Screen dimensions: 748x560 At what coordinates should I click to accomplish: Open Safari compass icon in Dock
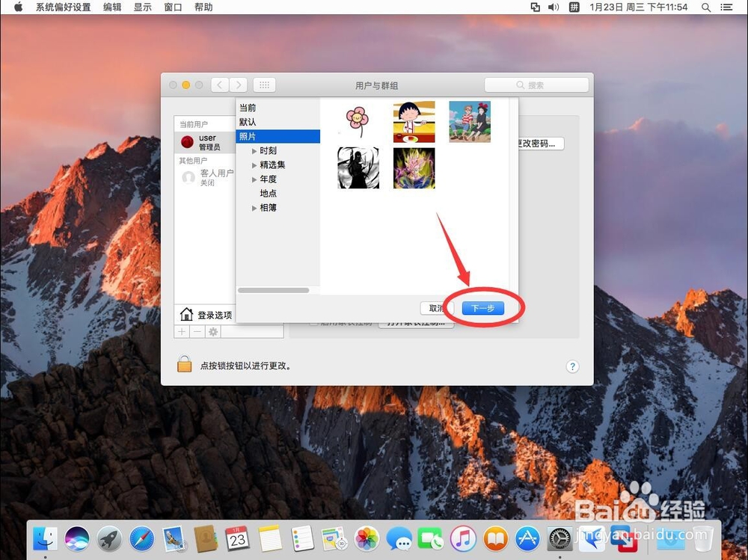141,539
